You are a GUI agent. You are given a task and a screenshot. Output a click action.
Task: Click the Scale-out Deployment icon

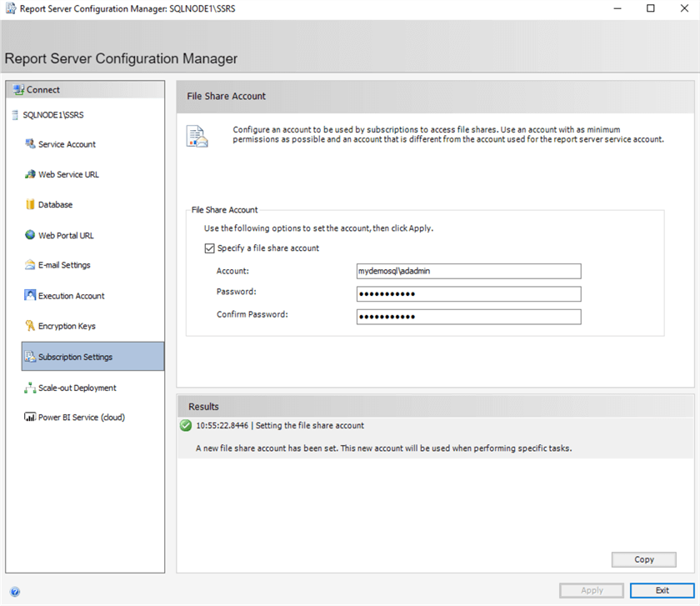[30, 388]
